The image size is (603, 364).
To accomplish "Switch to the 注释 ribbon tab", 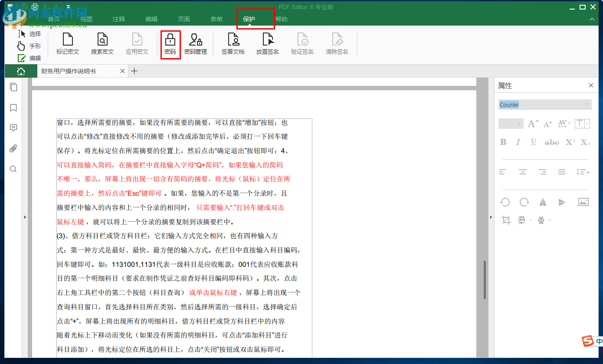I will click(x=118, y=19).
